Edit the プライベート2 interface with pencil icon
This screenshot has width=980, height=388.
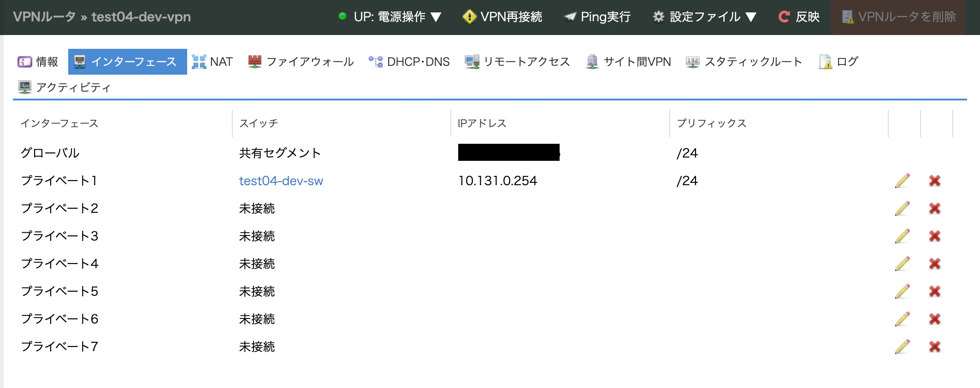[x=902, y=208]
